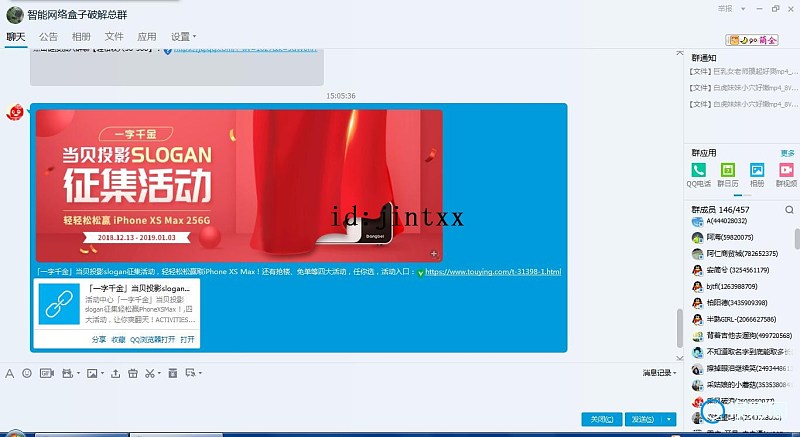Expand the image icon dropdown arrow
This screenshot has width=800, height=437.
[102, 374]
